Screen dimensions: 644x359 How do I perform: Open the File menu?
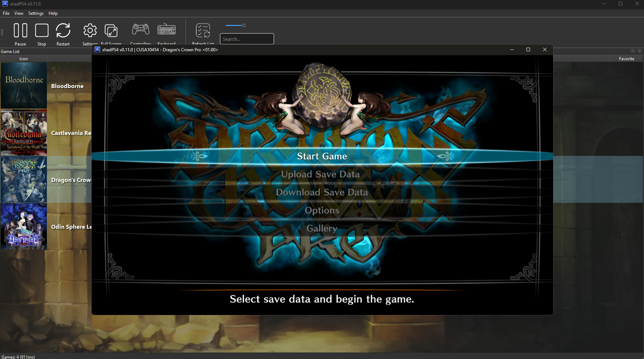[x=6, y=13]
